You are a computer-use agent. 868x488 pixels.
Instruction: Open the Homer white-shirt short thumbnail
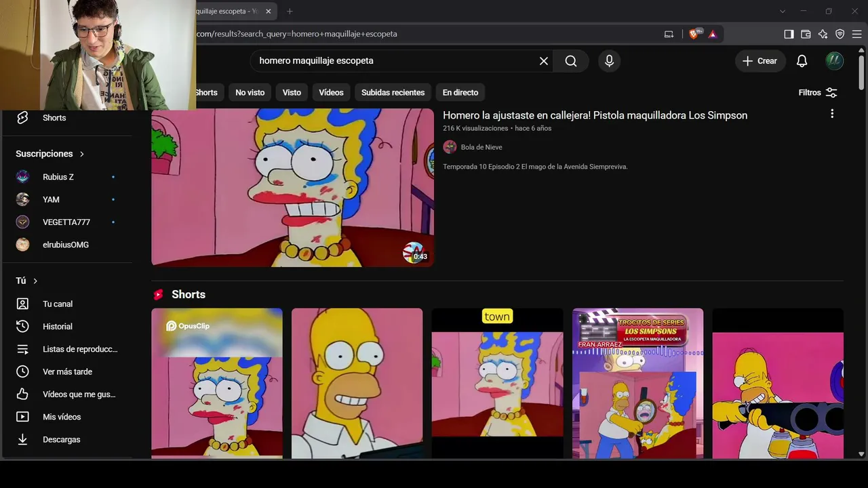(x=357, y=384)
